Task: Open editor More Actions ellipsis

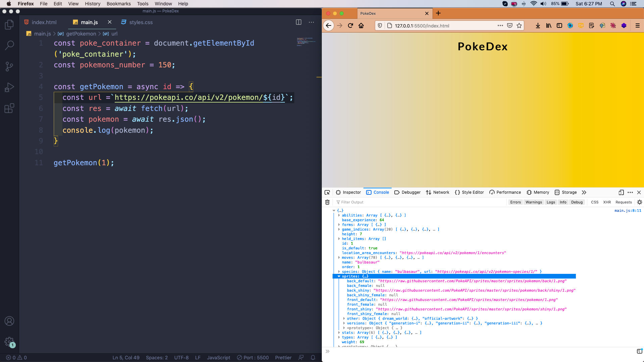Action: point(311,22)
